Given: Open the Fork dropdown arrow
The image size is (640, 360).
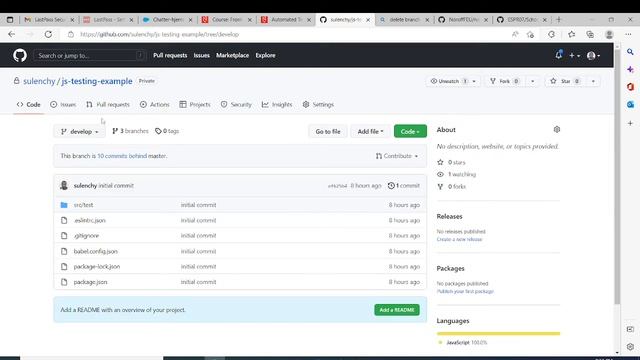Looking at the screenshot, I should click(x=533, y=81).
